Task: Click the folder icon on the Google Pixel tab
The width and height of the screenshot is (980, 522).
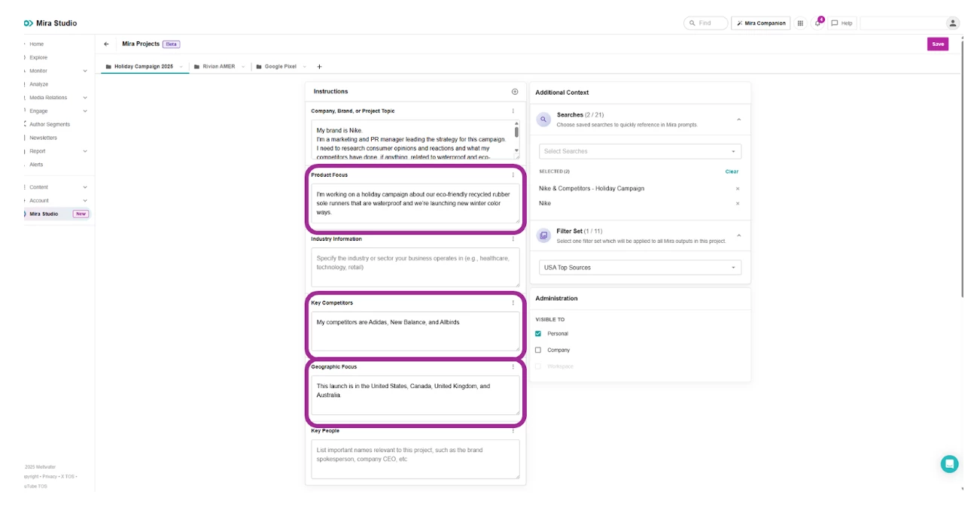Action: click(259, 66)
